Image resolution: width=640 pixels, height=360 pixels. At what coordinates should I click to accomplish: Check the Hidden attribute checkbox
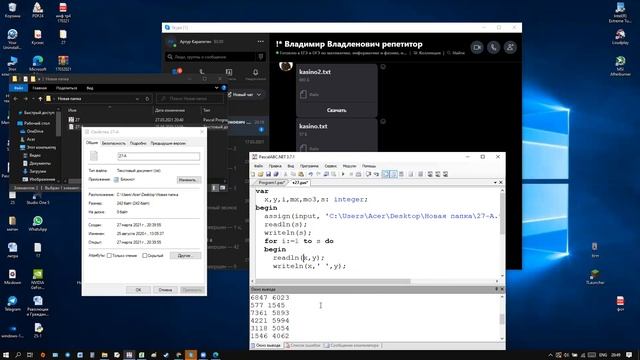click(x=144, y=256)
